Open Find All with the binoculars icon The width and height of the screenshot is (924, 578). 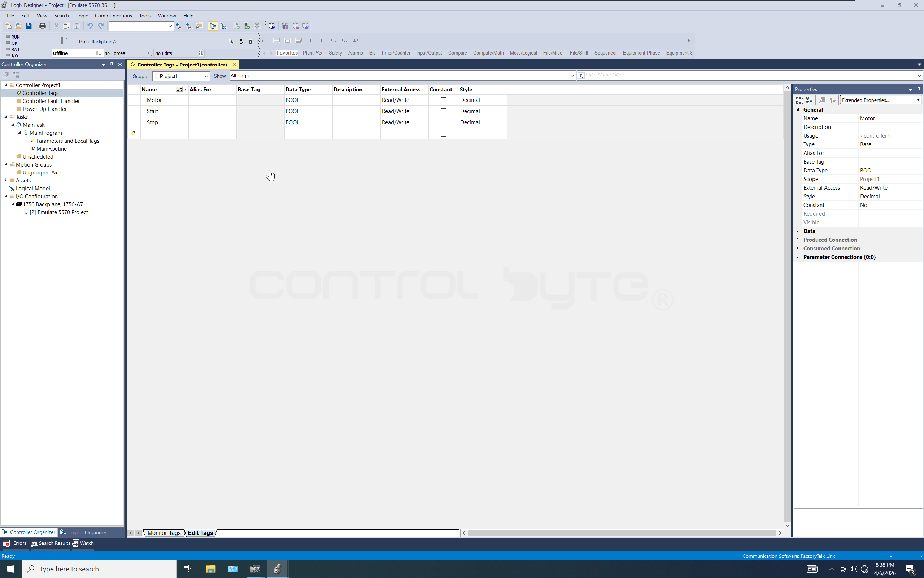pos(199,26)
